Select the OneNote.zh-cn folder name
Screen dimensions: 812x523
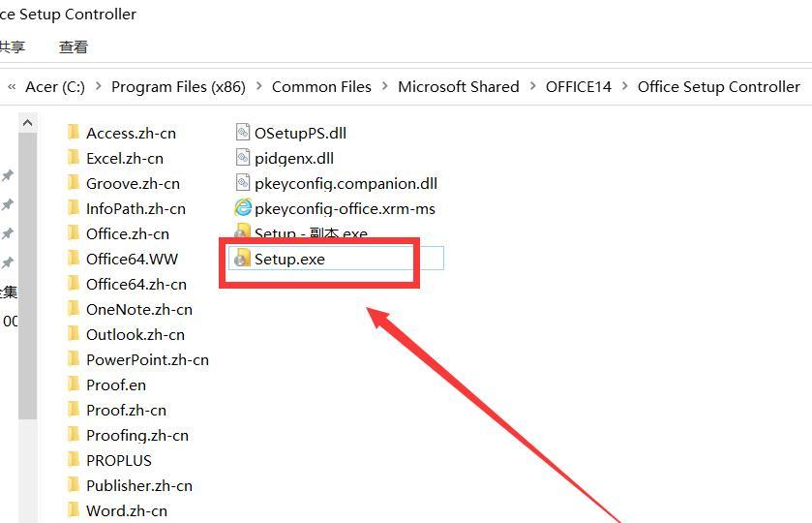(139, 309)
